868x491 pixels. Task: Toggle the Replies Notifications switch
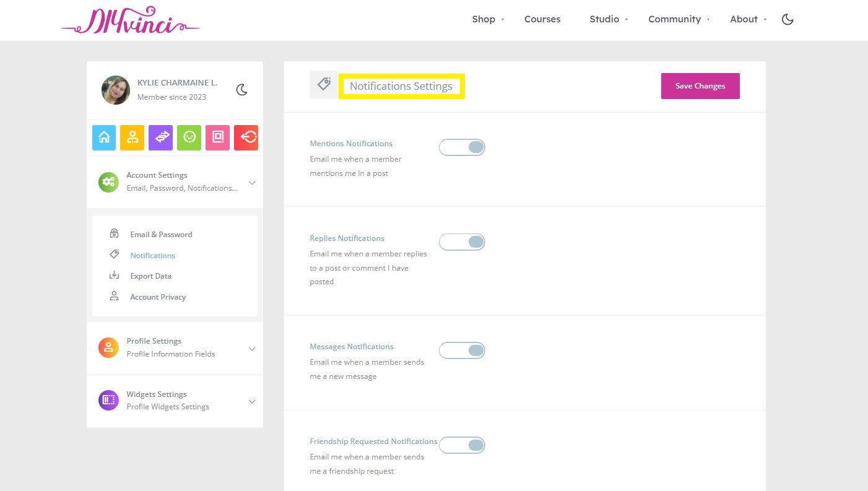coord(462,242)
